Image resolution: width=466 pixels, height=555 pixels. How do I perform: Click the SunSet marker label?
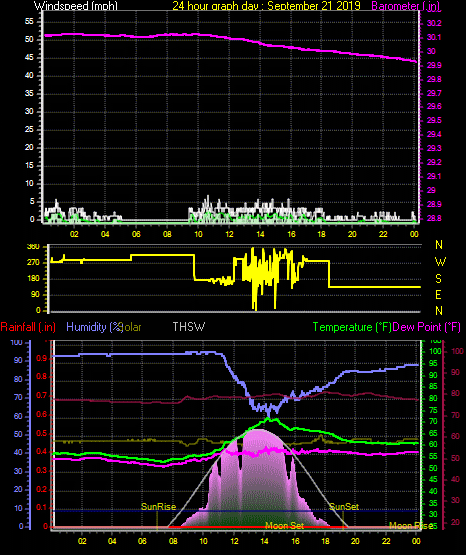tap(344, 507)
